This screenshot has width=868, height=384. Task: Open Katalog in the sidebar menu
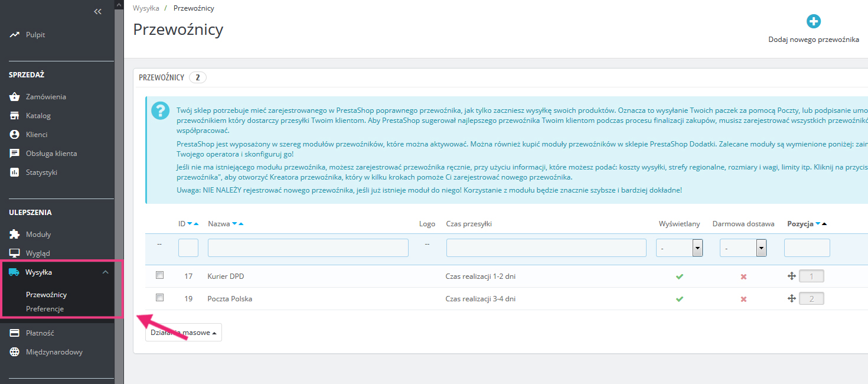[38, 116]
